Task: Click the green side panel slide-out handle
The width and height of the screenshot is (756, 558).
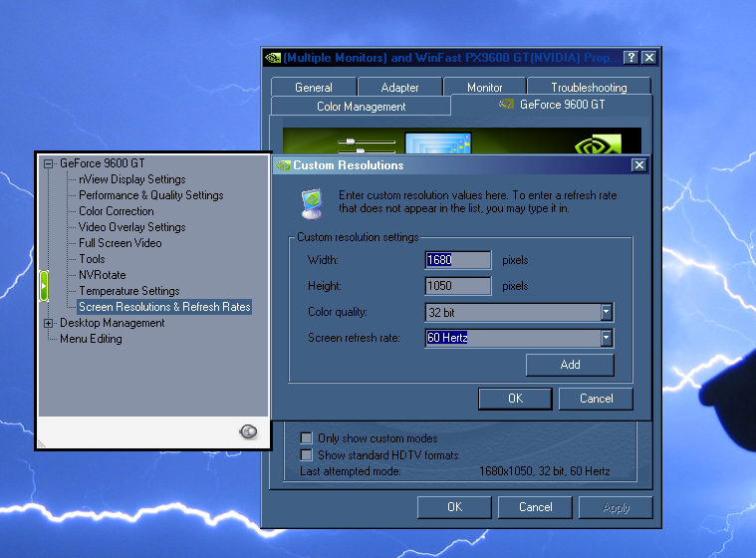Action: pyautogui.click(x=43, y=286)
